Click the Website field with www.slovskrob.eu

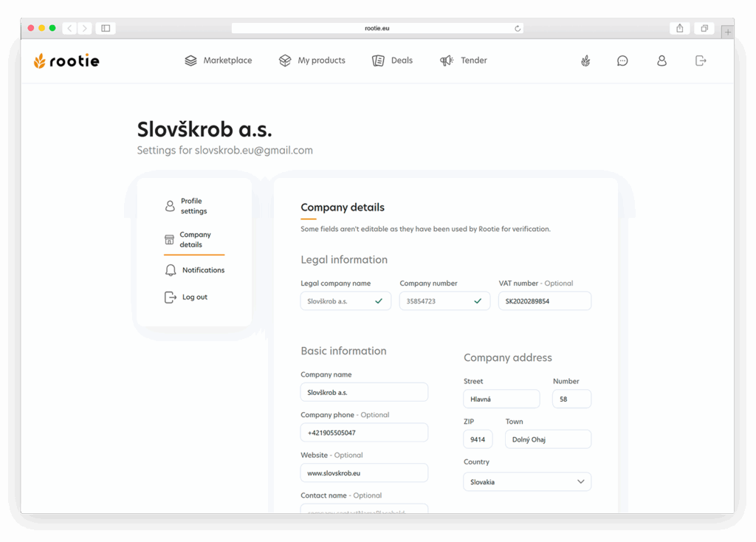[364, 473]
